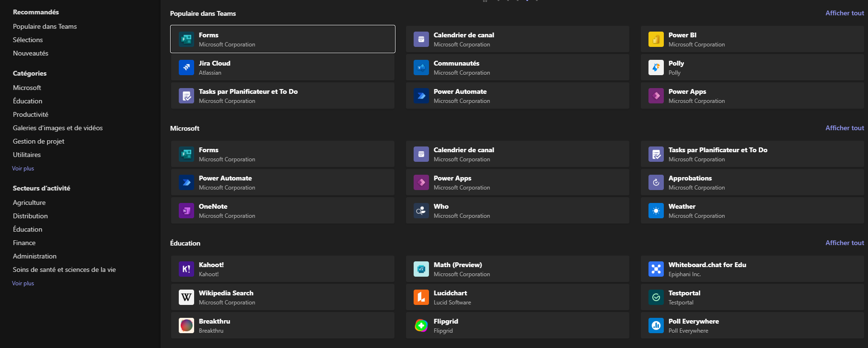Click the Weather app icon
This screenshot has height=348, width=868.
click(x=656, y=211)
